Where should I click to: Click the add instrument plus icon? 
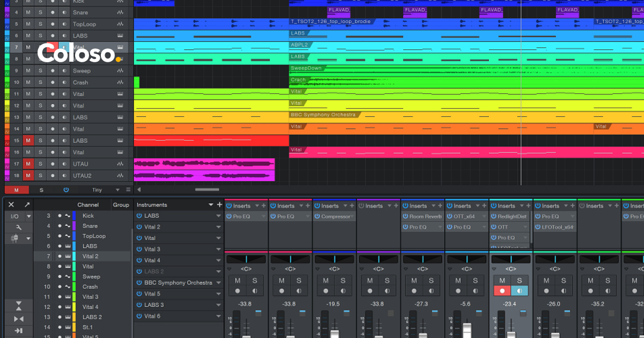[219, 205]
